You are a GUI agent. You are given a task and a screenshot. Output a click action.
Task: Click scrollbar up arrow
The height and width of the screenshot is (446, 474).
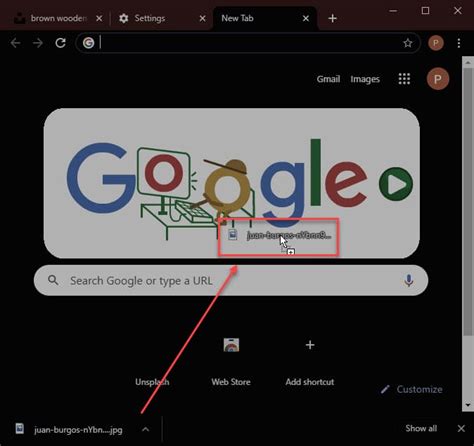click(468, 62)
